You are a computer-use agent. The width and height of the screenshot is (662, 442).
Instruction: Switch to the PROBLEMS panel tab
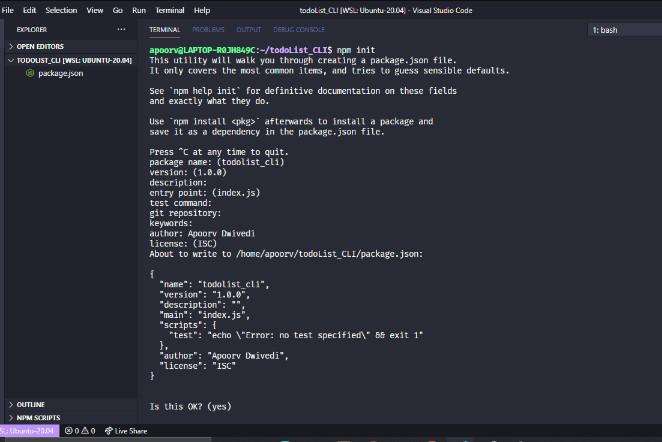coord(208,30)
